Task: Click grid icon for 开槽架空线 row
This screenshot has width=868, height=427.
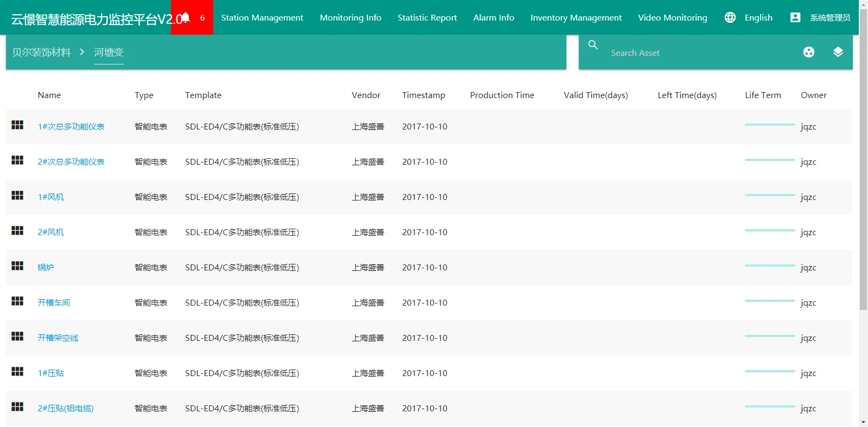Action: point(17,337)
